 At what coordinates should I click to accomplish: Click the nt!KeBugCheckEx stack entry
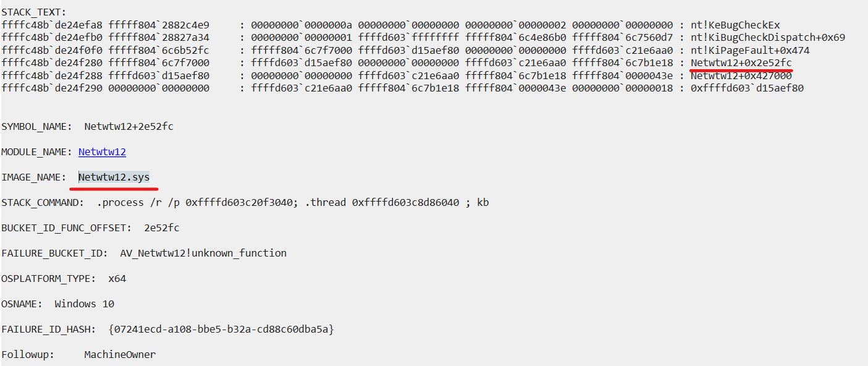coord(735,25)
